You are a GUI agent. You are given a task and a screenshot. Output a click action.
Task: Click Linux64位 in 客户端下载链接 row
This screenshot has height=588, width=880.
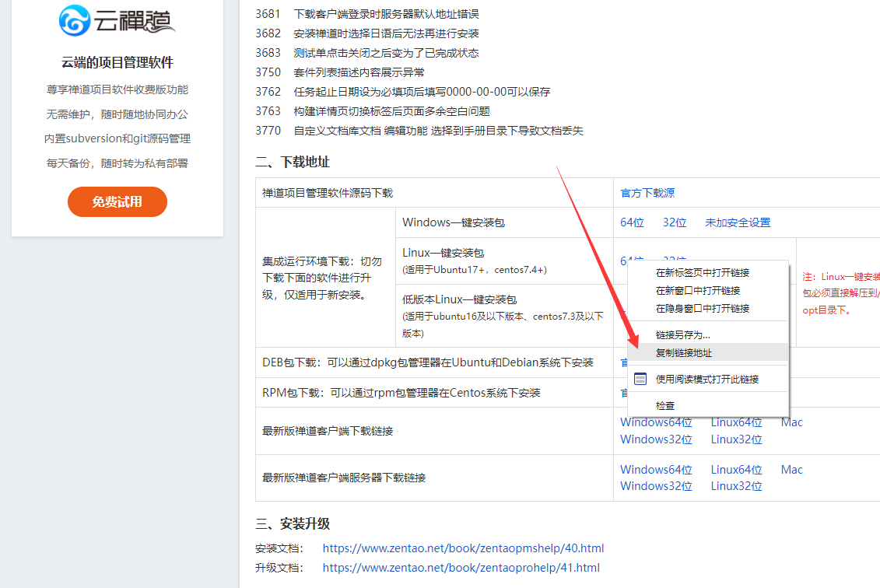pyautogui.click(x=736, y=422)
